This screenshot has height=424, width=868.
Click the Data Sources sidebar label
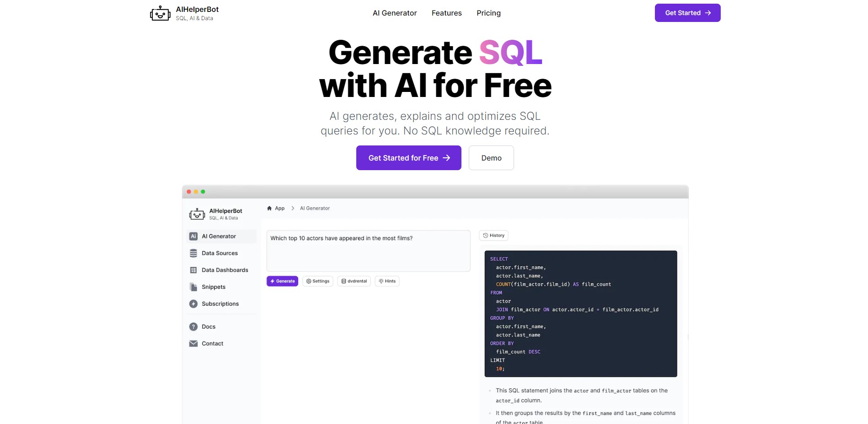pyautogui.click(x=220, y=253)
